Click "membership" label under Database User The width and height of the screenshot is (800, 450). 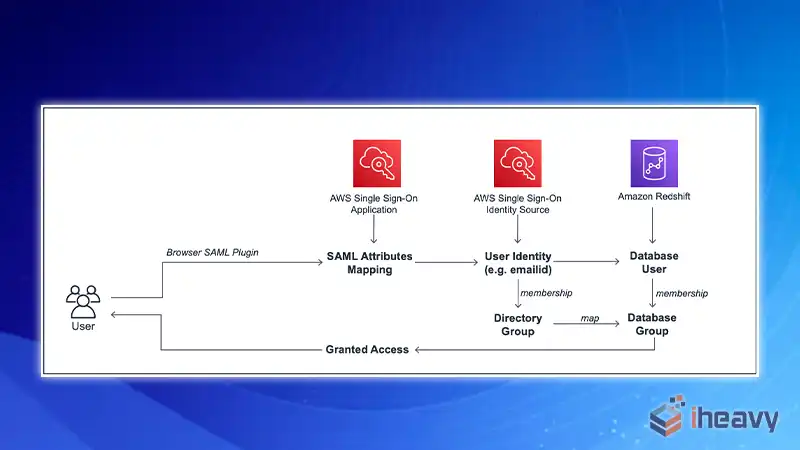pos(682,293)
